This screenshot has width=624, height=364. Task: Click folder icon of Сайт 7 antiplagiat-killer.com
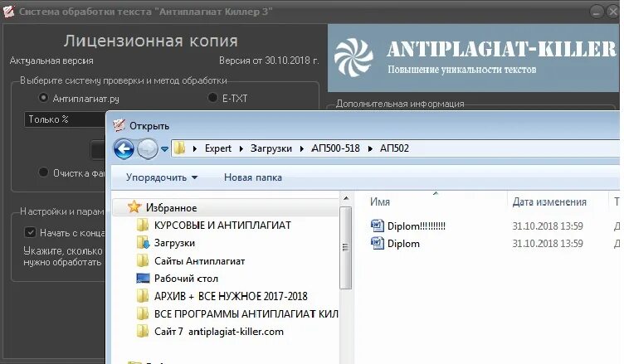[x=142, y=331]
